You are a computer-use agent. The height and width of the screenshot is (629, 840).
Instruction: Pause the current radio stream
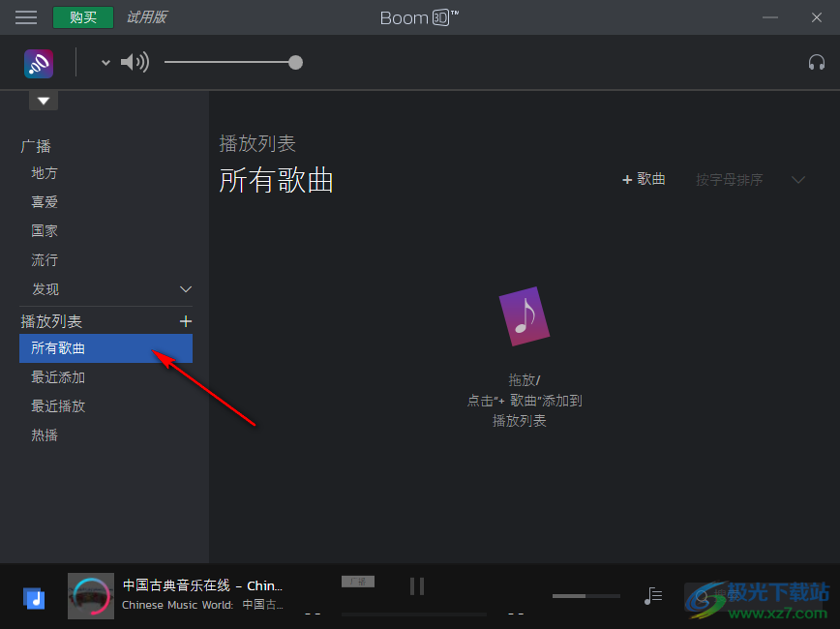(416, 585)
